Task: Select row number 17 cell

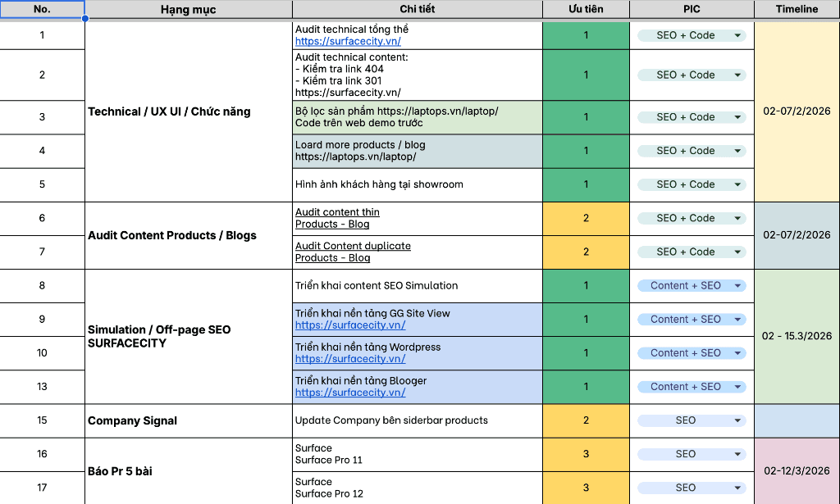Action: [x=43, y=488]
